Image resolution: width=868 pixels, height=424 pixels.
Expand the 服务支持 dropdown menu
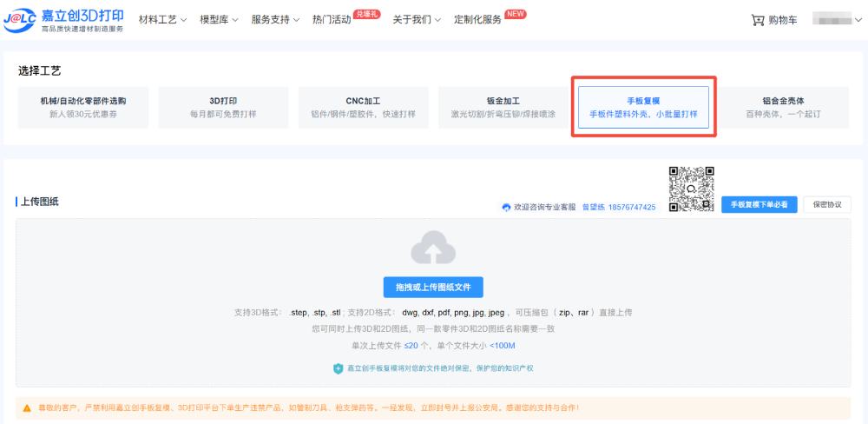[274, 20]
